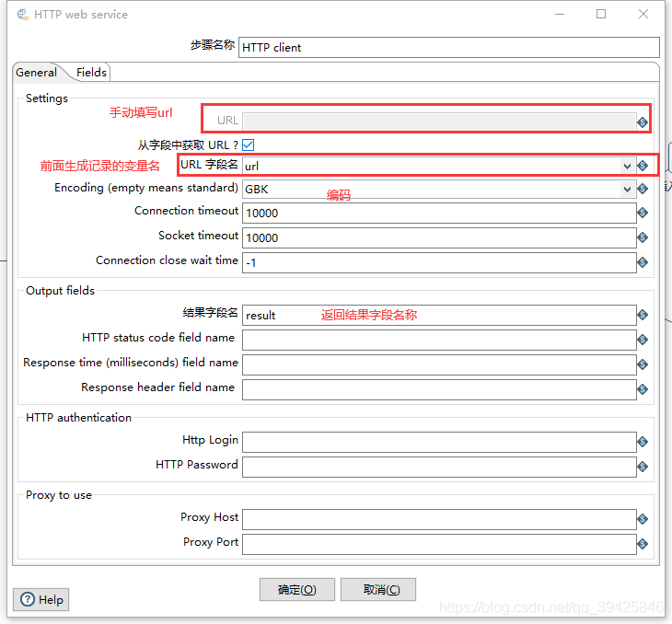Maximize the HTTP web service window

point(601,14)
